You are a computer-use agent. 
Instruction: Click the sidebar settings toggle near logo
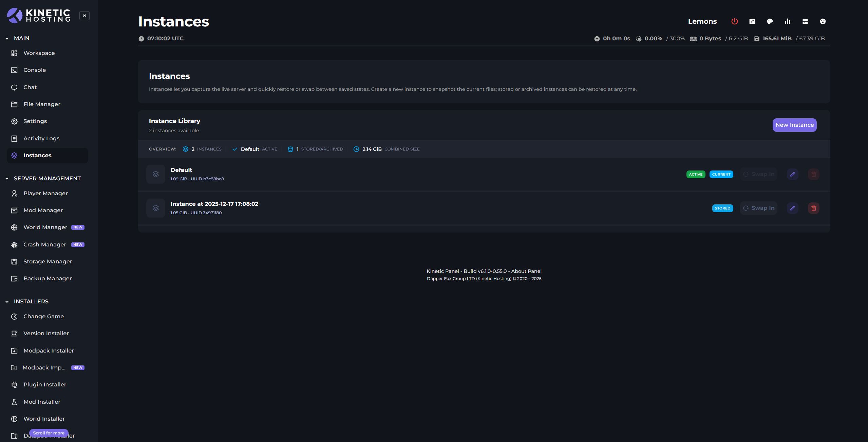[84, 16]
